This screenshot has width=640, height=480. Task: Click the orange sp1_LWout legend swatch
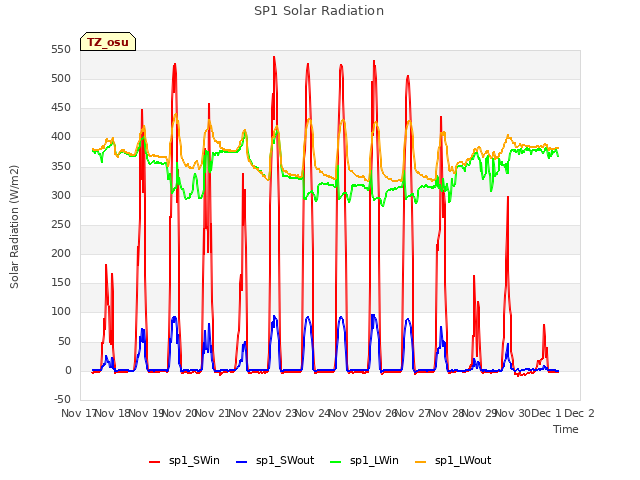[420, 462]
